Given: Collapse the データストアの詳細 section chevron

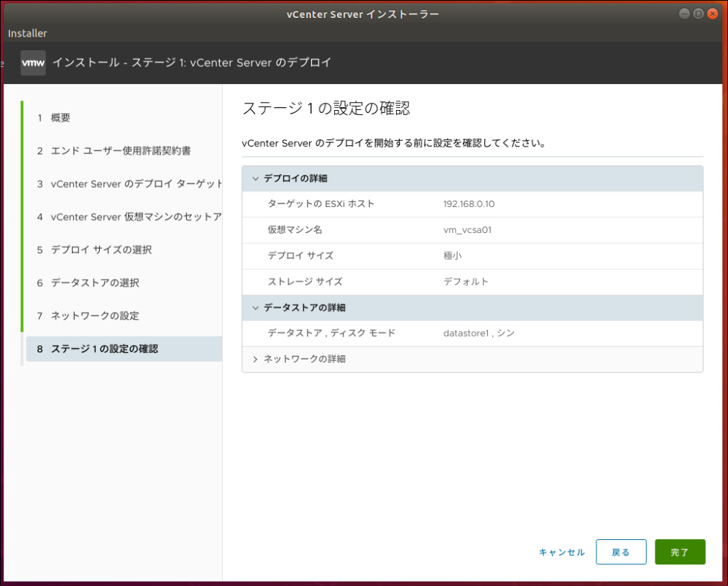Looking at the screenshot, I should (x=255, y=308).
